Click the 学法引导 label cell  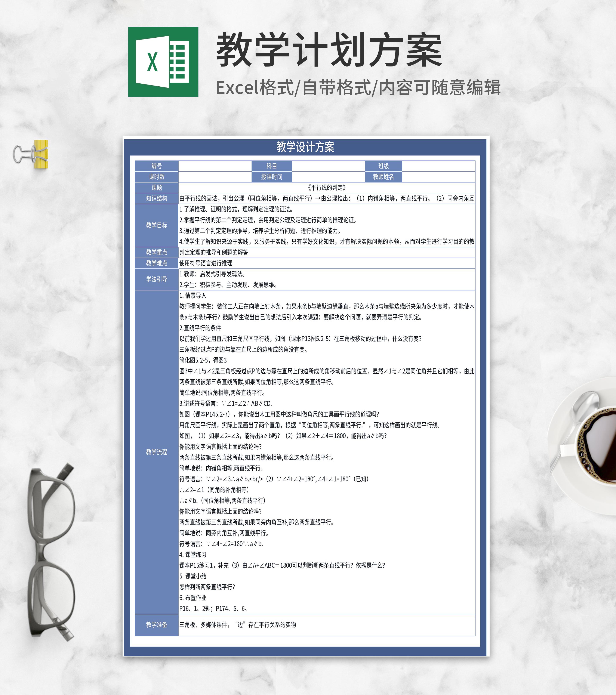[157, 279]
